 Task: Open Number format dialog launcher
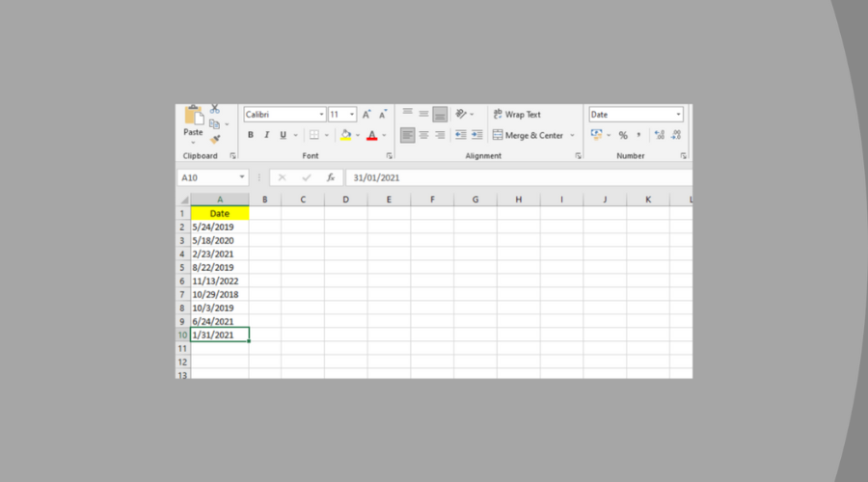tap(683, 156)
